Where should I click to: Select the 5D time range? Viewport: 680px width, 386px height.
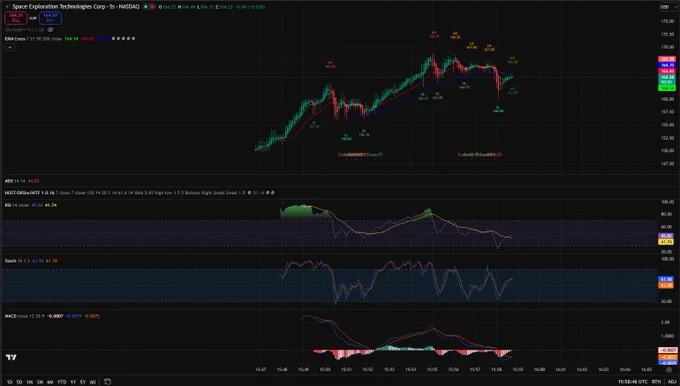19,382
